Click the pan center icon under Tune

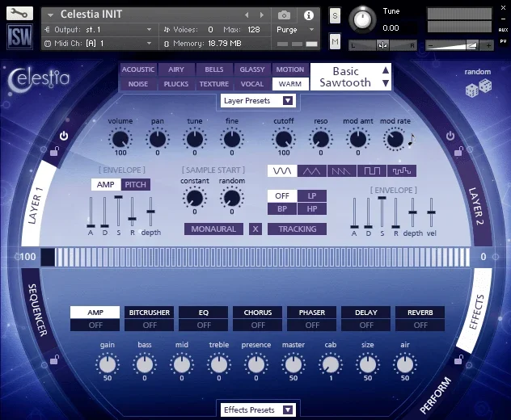(382, 45)
